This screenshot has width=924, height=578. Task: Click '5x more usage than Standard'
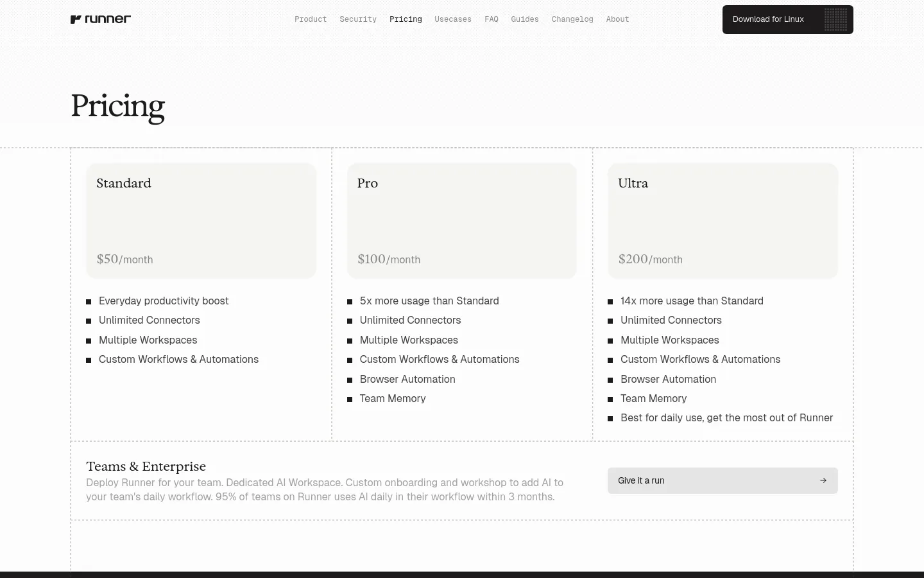(x=429, y=301)
